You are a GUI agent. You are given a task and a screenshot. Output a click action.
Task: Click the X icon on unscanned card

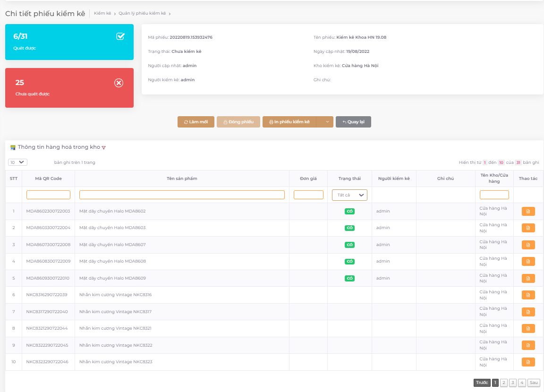(119, 83)
